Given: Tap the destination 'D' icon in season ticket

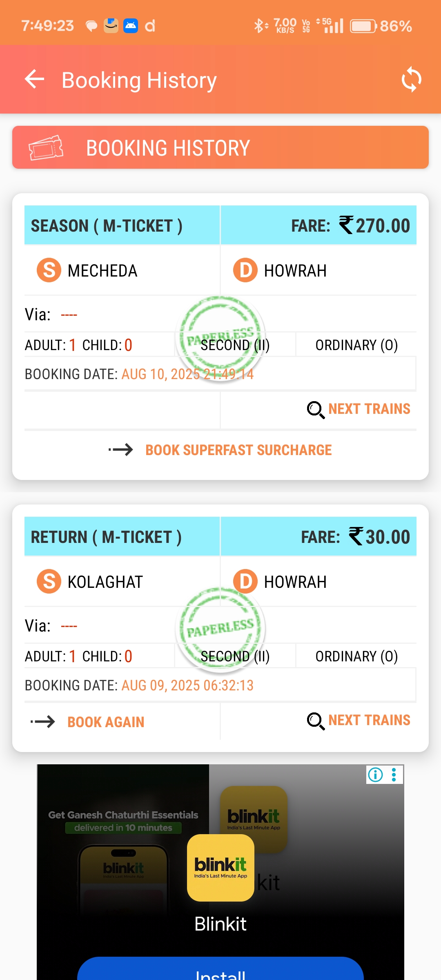Looking at the screenshot, I should 245,270.
